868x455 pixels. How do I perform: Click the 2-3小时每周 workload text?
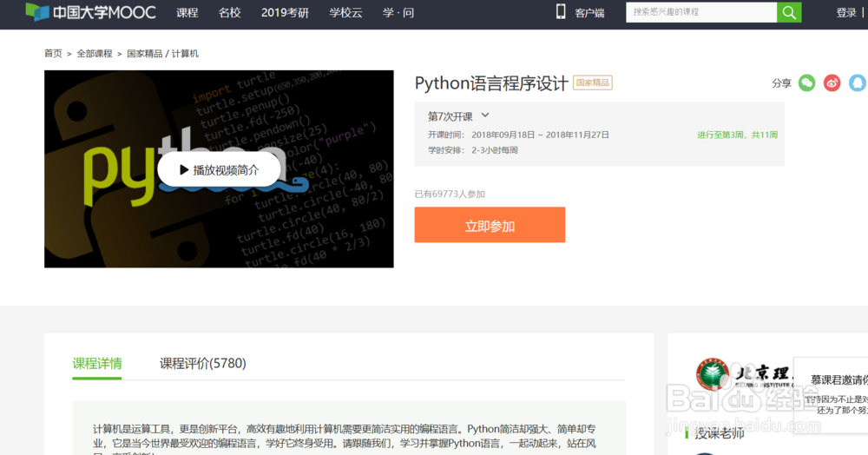(495, 150)
